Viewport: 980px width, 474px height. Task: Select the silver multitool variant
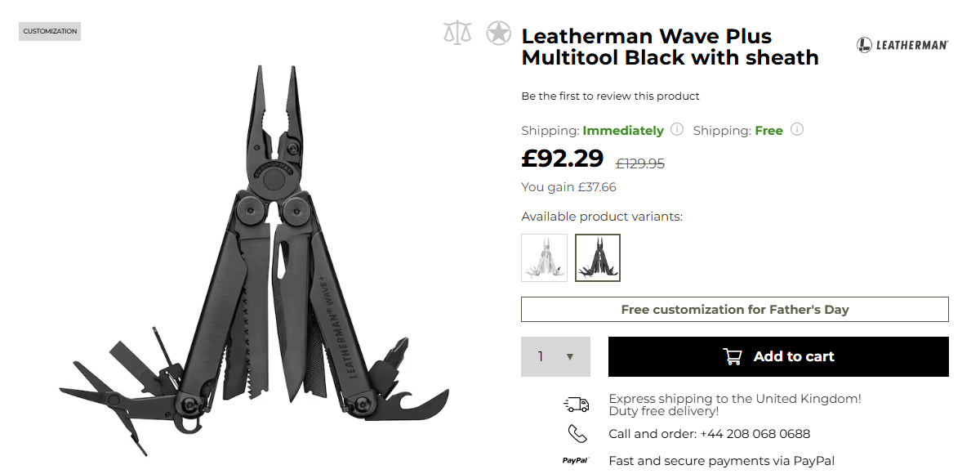pyautogui.click(x=544, y=257)
